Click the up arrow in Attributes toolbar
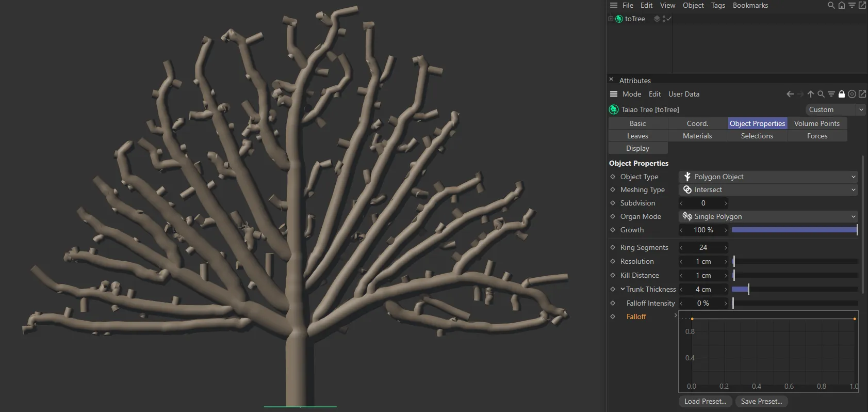Screen dimensions: 868x412 point(811,94)
